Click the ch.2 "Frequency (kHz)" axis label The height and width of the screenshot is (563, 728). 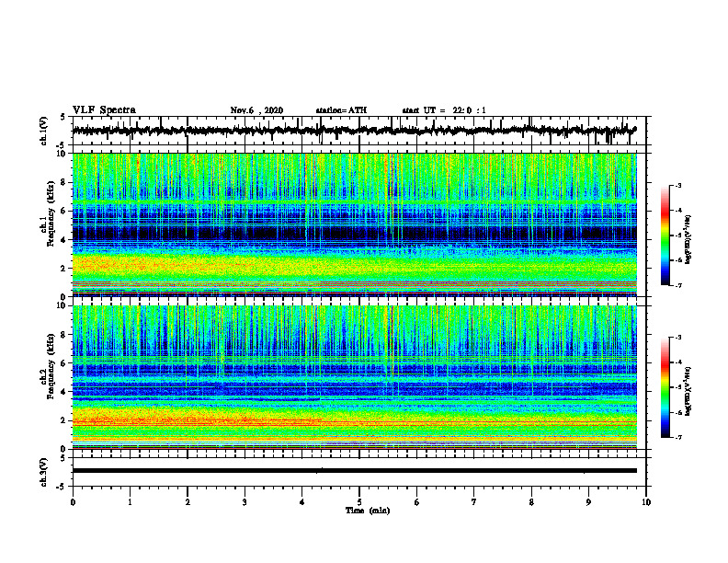[x=51, y=366]
